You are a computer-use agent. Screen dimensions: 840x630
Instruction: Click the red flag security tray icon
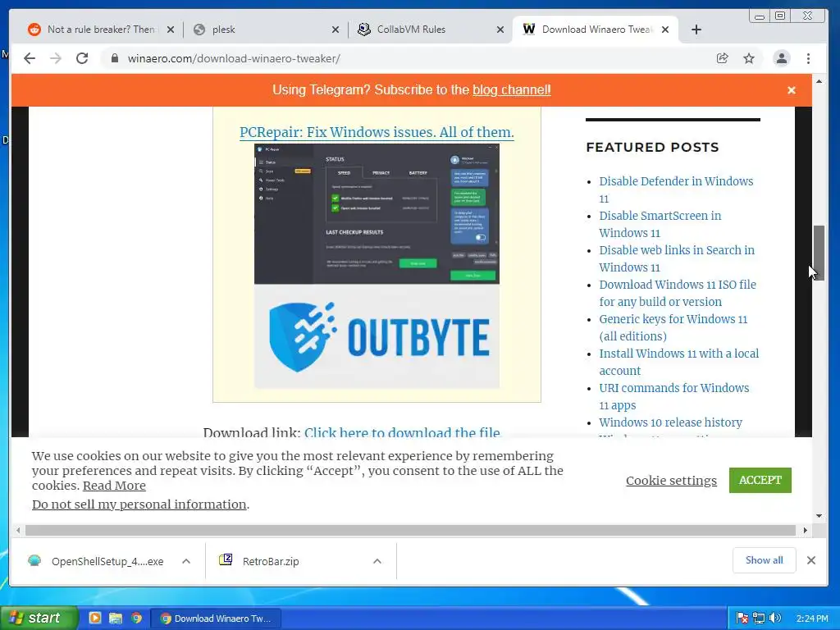tap(742, 619)
